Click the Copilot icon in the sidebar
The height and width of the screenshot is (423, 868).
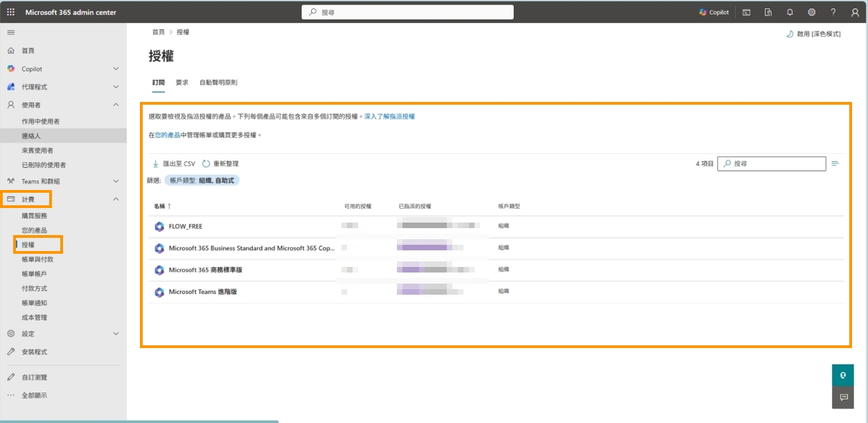pyautogui.click(x=10, y=69)
